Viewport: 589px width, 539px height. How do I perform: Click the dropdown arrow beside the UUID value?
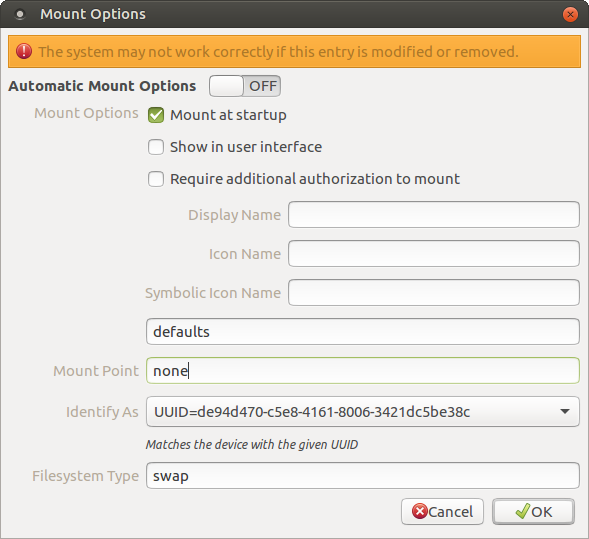click(565, 412)
